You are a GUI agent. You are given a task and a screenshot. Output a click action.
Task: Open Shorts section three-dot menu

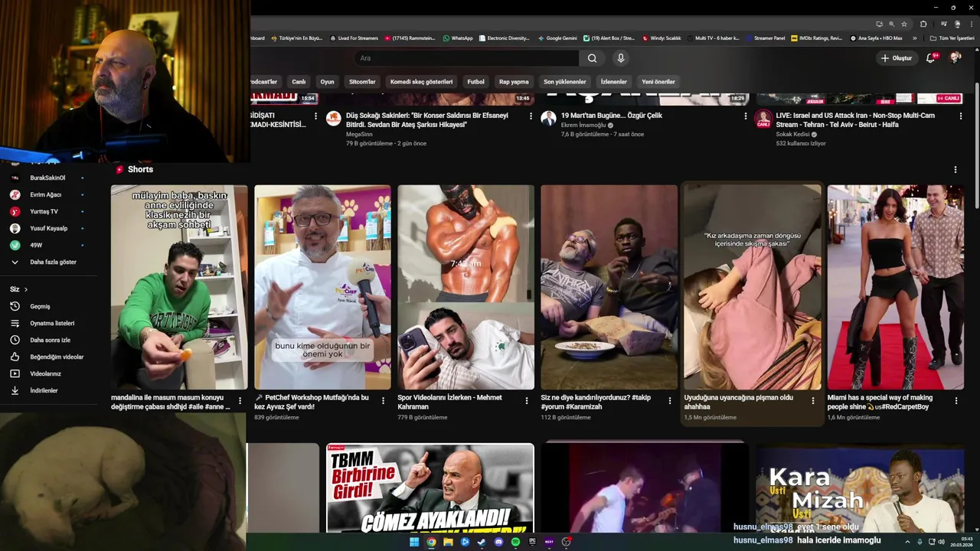(955, 170)
